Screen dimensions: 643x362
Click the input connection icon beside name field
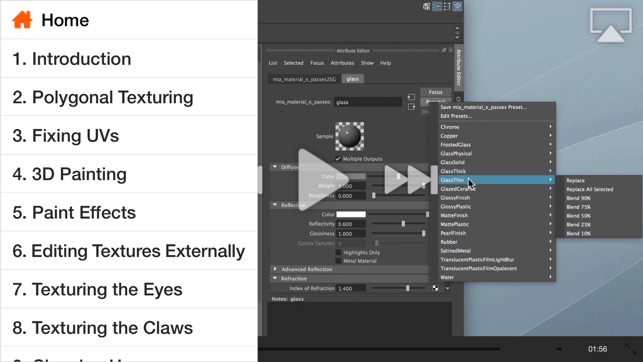(411, 97)
